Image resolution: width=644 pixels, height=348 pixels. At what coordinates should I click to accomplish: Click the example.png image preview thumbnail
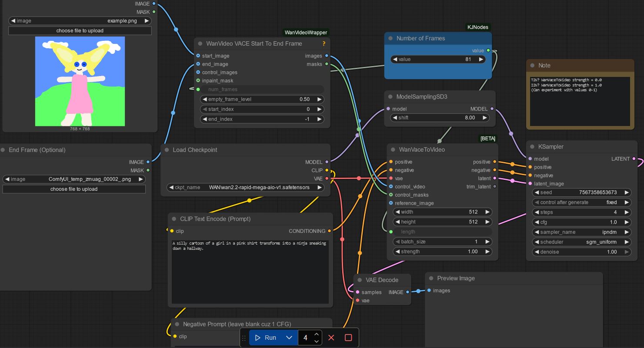click(x=80, y=81)
